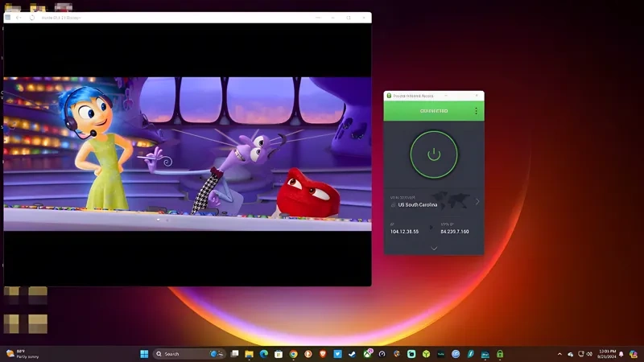Click the taskbar Search box
This screenshot has height=362, width=644.
[181, 353]
